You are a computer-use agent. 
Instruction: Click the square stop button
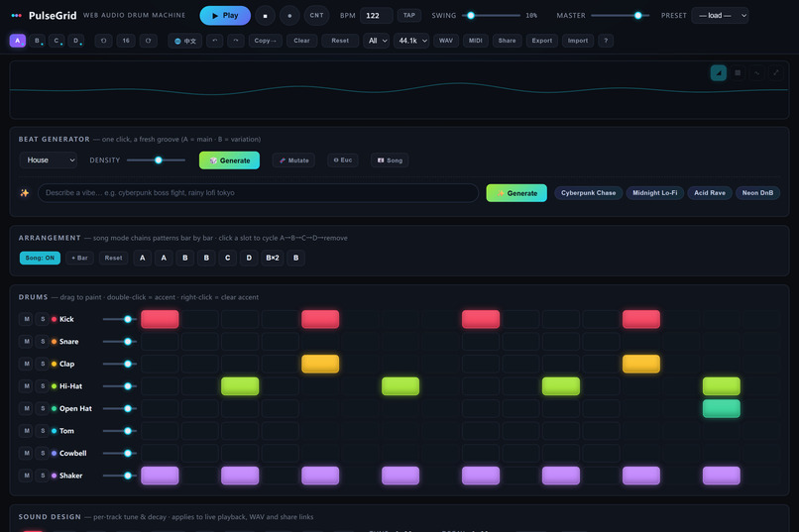[x=265, y=16]
